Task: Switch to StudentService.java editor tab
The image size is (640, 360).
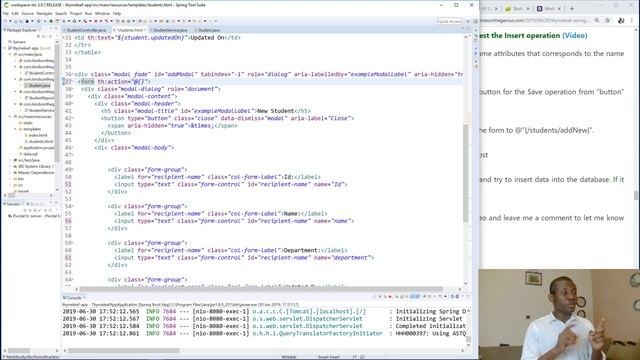Action: pyautogui.click(x=170, y=30)
